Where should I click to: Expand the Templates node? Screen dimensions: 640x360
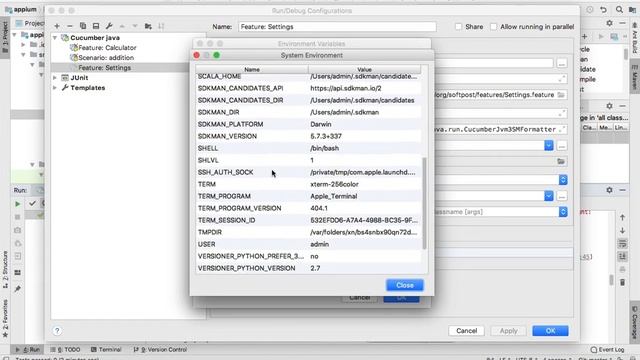pos(55,88)
